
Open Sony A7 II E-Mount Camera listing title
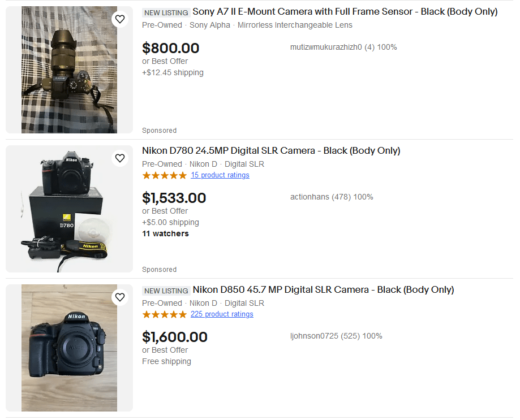tap(345, 12)
